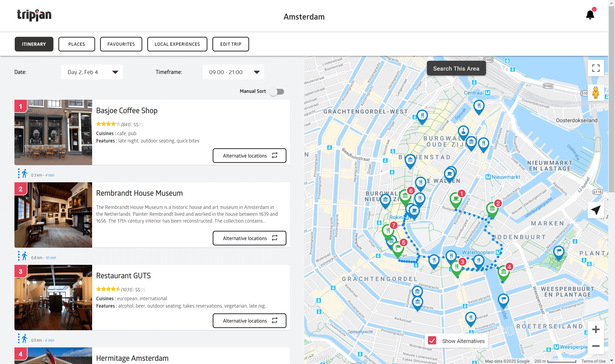Open Rembrandt House Museum photo
The width and height of the screenshot is (615, 364).
tap(53, 215)
